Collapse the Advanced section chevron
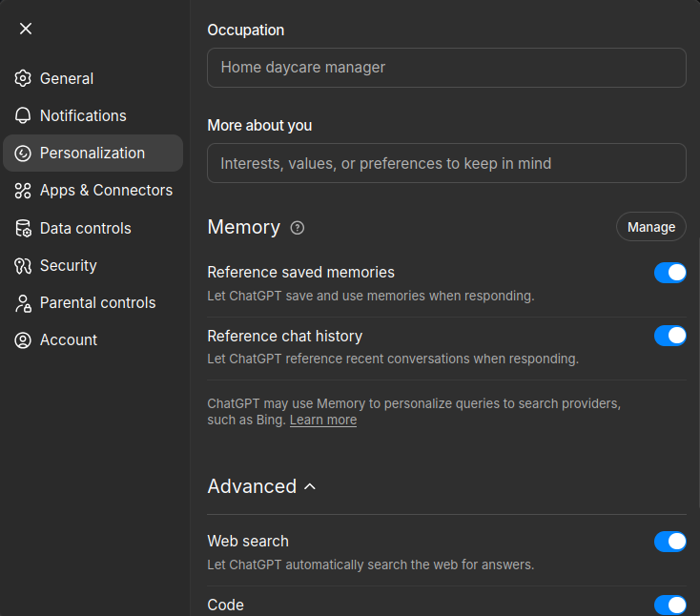 tap(310, 486)
